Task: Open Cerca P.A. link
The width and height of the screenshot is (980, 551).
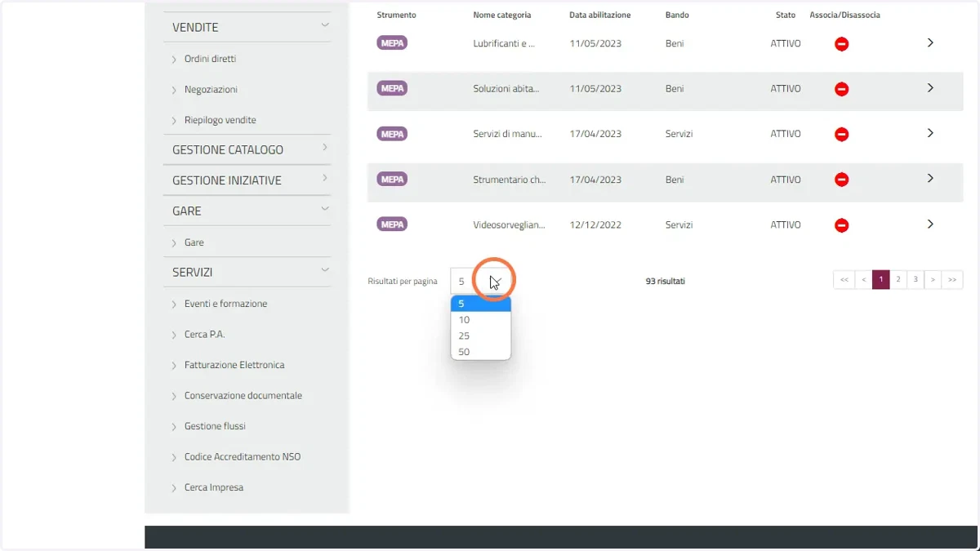Action: (204, 335)
